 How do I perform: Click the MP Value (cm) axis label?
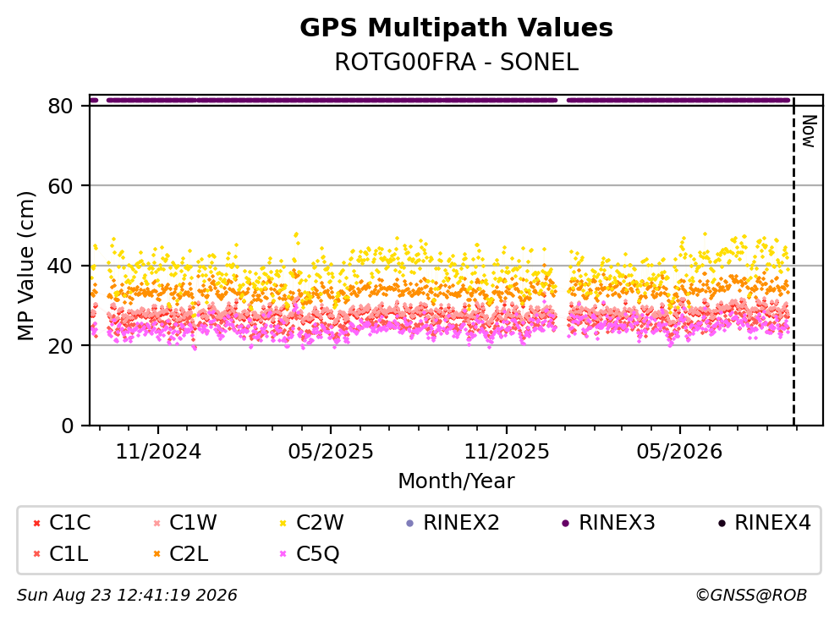(x=25, y=266)
